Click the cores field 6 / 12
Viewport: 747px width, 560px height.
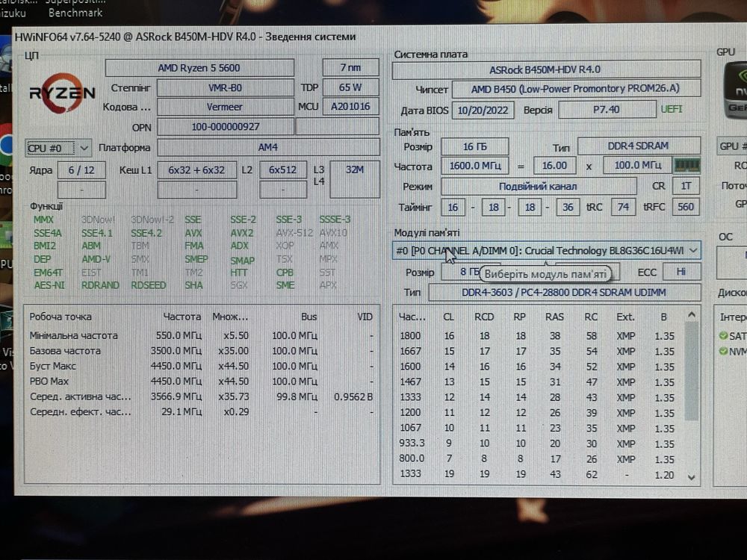(81, 170)
